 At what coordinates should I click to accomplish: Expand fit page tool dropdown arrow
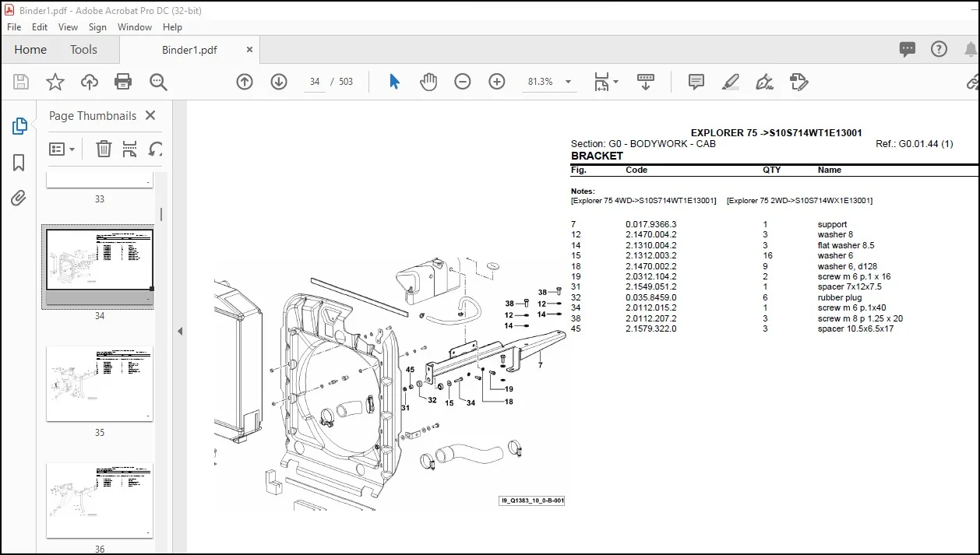pos(616,82)
